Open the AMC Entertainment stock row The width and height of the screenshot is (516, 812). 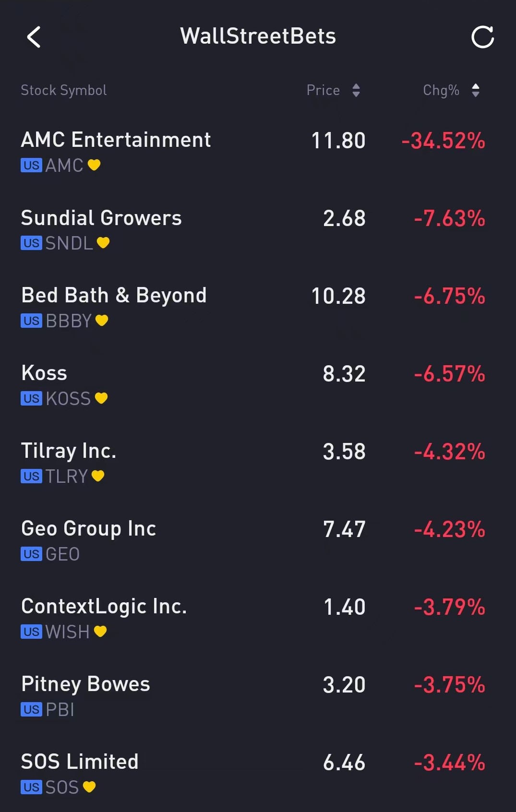click(258, 152)
